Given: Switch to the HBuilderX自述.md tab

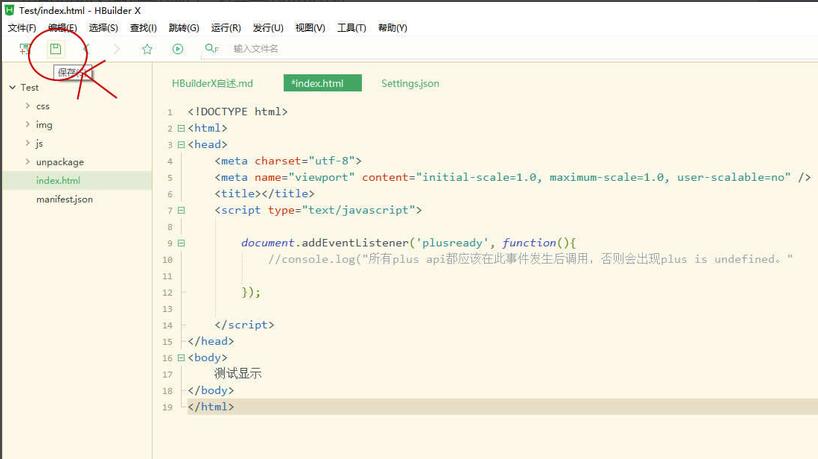Looking at the screenshot, I should [212, 83].
